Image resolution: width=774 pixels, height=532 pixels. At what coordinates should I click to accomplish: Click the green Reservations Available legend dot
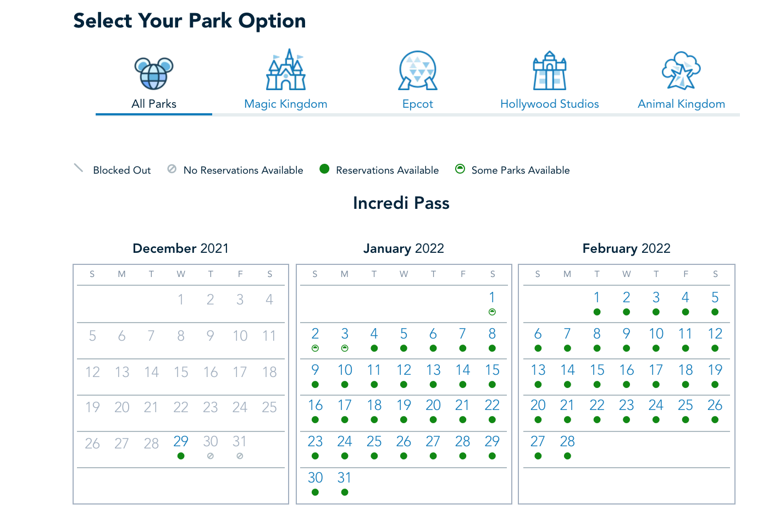(324, 169)
